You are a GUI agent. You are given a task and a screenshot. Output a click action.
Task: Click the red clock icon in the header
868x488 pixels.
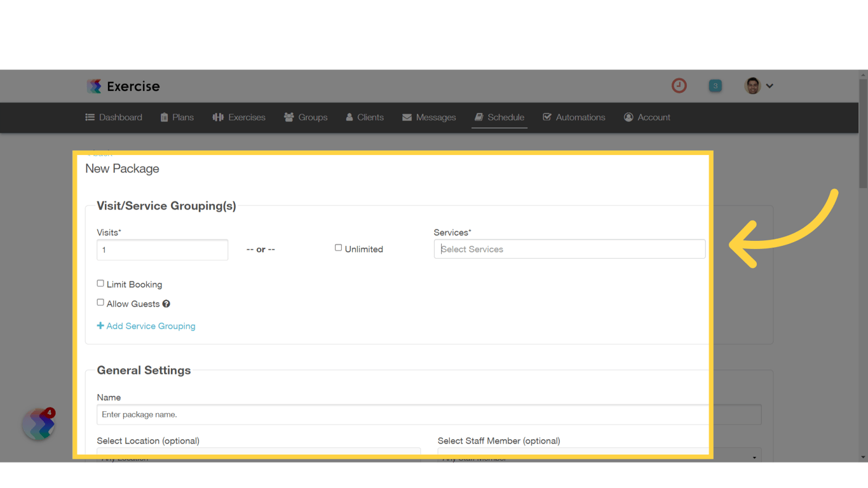pos(679,85)
